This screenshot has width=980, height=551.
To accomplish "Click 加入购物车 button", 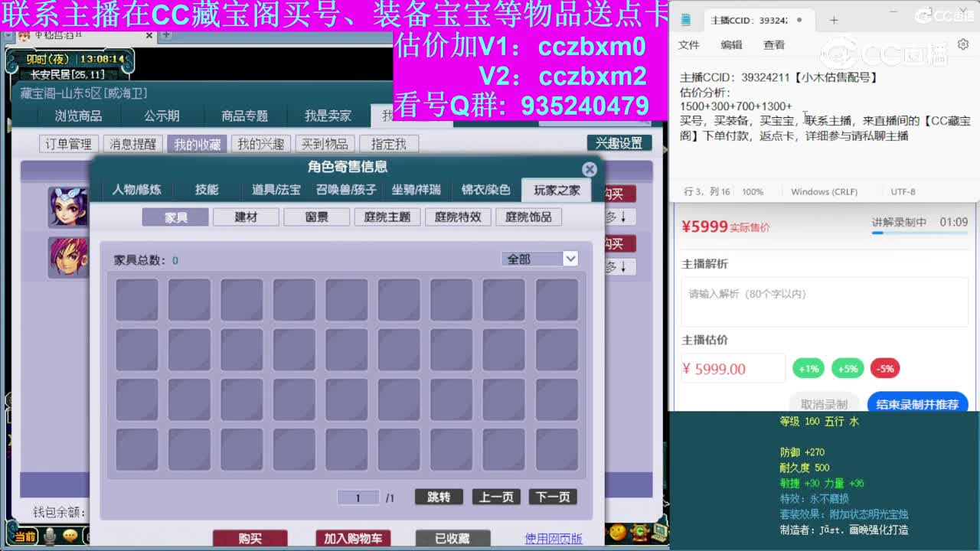I will click(353, 539).
